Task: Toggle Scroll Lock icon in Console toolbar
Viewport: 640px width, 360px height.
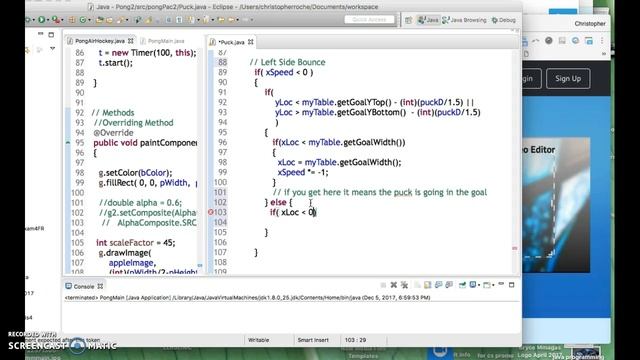Action: point(427,285)
